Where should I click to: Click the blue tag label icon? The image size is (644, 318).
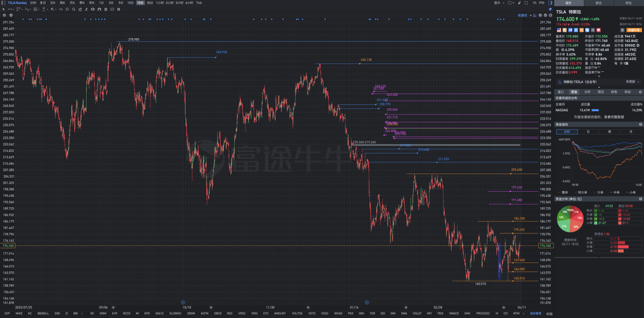click(x=587, y=30)
